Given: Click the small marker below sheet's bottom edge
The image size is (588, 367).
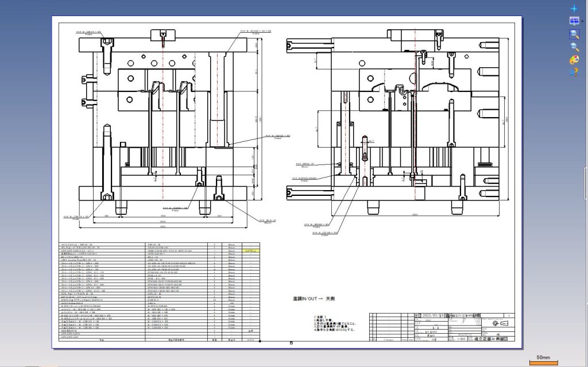Looking at the screenshot, I should [292, 343].
